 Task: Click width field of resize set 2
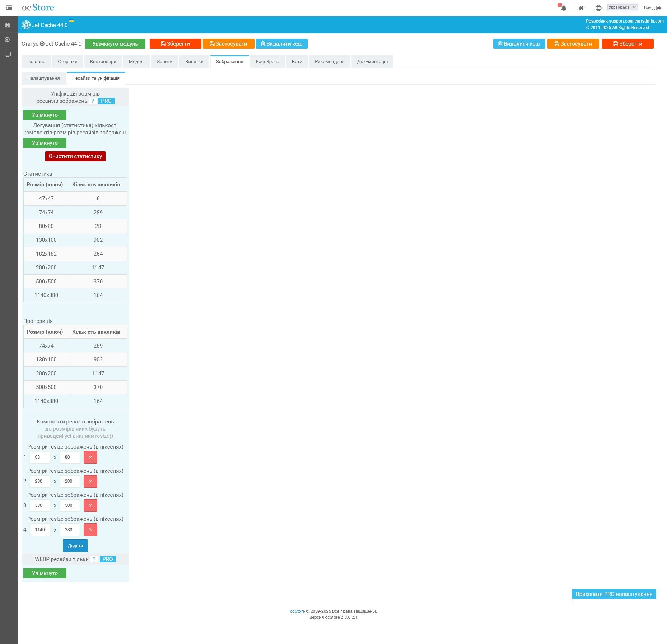(x=40, y=481)
